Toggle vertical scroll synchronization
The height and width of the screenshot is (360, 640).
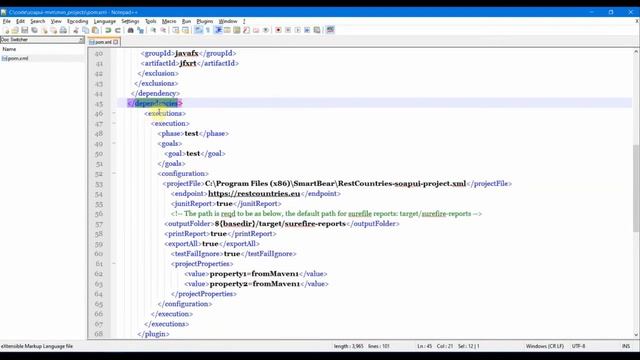click(x=176, y=30)
